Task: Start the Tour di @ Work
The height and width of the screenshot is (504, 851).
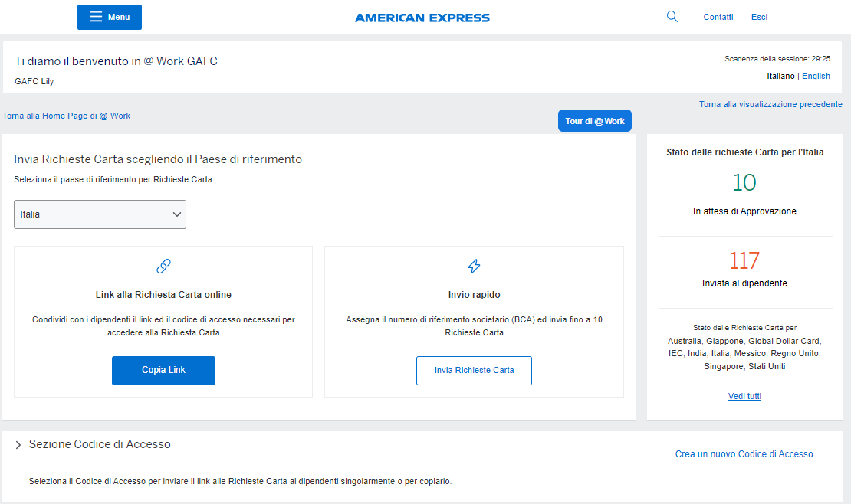Action: (595, 121)
